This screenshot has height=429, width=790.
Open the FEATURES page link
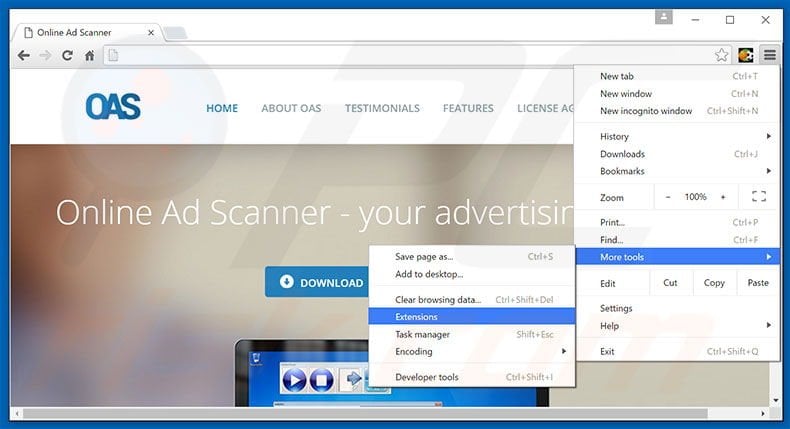coord(468,108)
